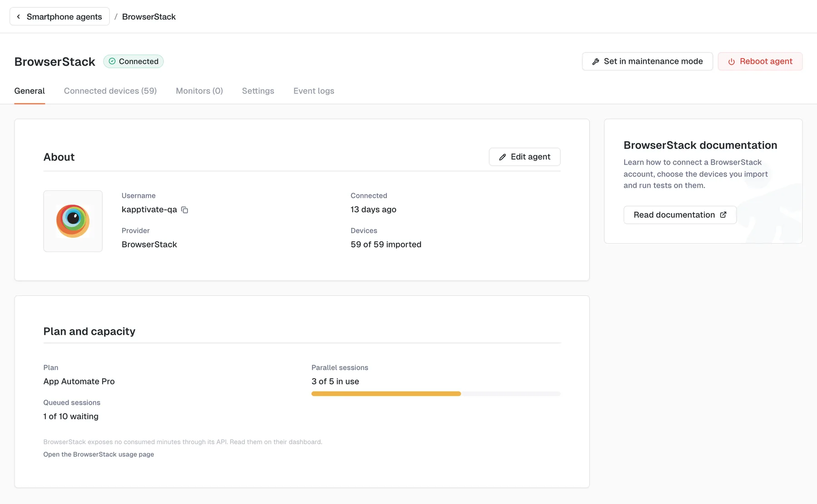Click the BrowserStack documentation heading
This screenshot has height=504, width=817.
[700, 145]
